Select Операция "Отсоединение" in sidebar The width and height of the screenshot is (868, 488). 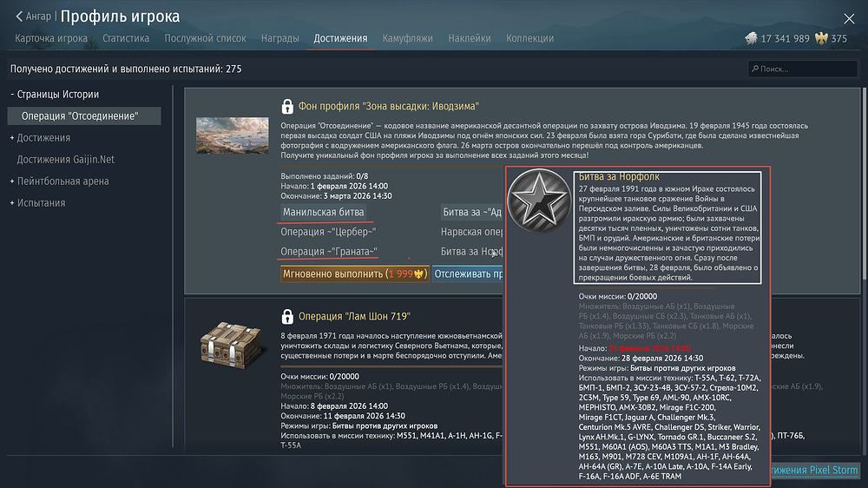[x=84, y=115]
